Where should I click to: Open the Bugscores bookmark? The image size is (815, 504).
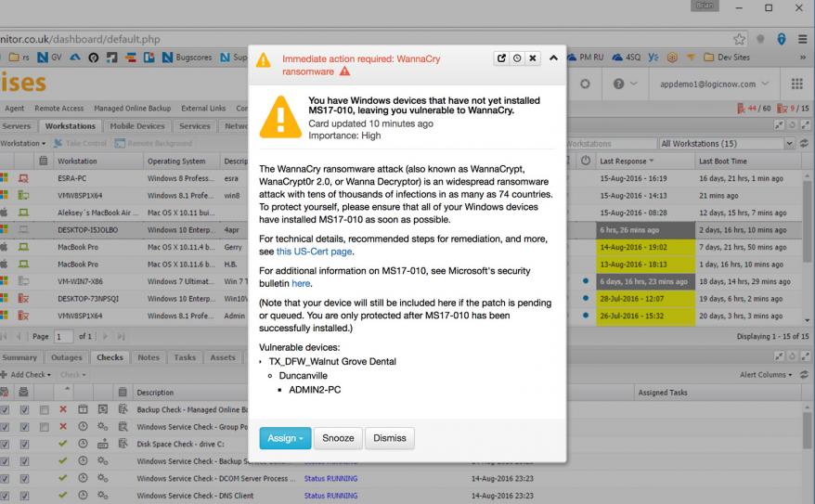pyautogui.click(x=187, y=58)
